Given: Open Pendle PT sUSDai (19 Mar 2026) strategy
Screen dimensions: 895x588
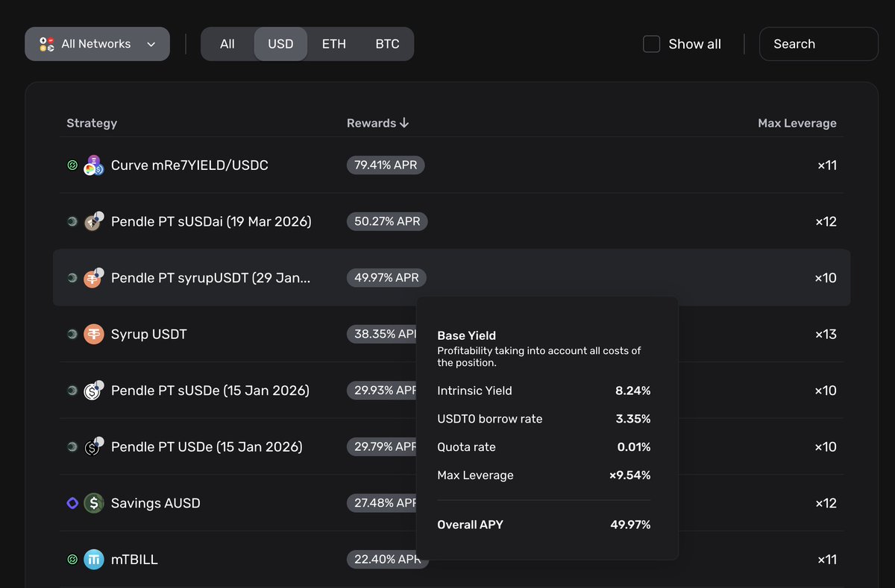Looking at the screenshot, I should [x=211, y=221].
